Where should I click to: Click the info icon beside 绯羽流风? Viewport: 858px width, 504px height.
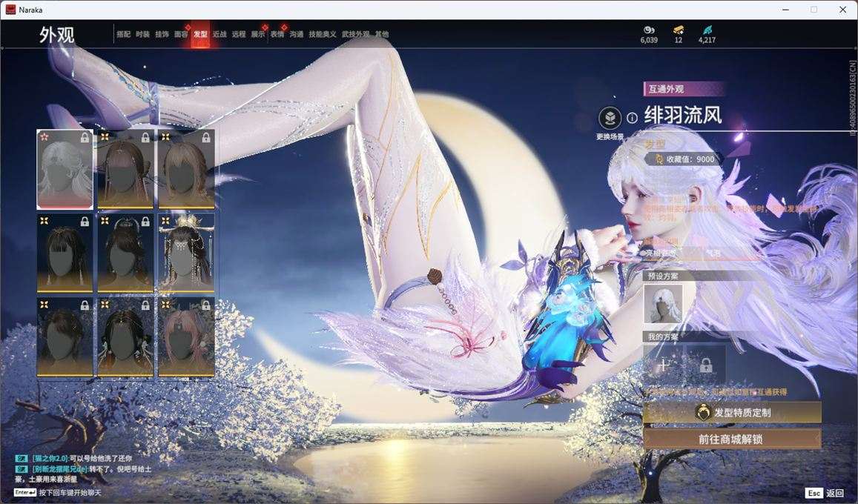[631, 116]
